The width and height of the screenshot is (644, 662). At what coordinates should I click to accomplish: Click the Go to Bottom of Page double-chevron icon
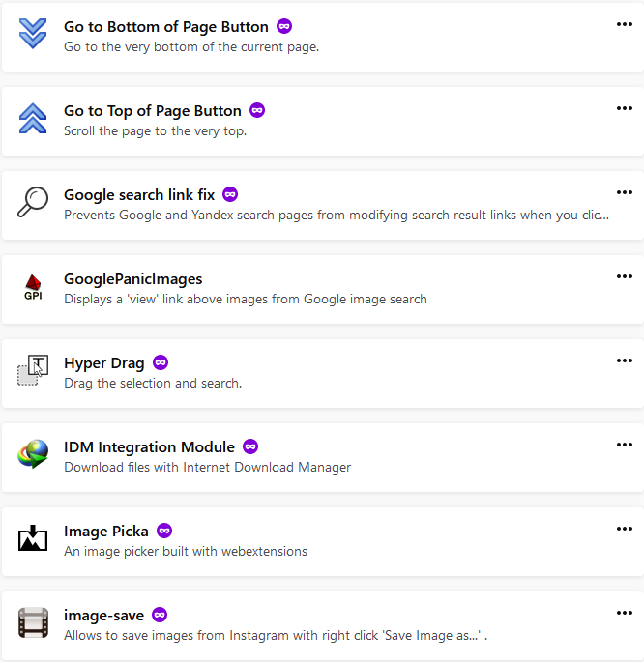(x=33, y=35)
